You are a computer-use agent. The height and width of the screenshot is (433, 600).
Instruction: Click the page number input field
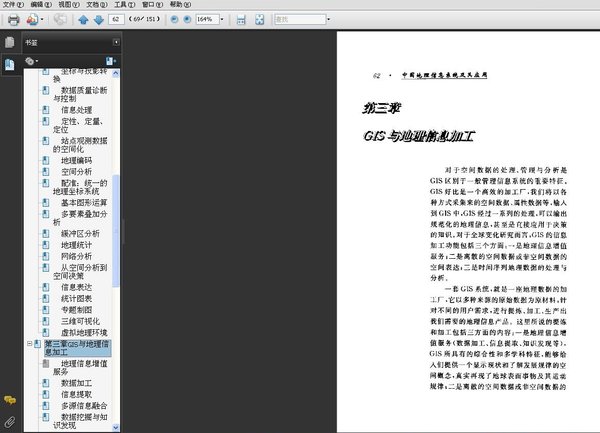119,19
